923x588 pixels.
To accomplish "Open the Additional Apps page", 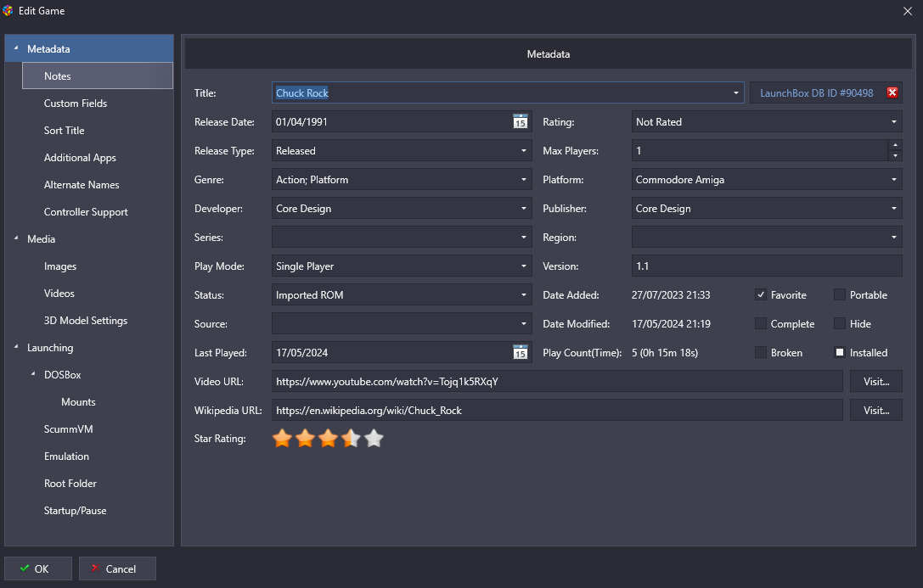I will point(80,158).
